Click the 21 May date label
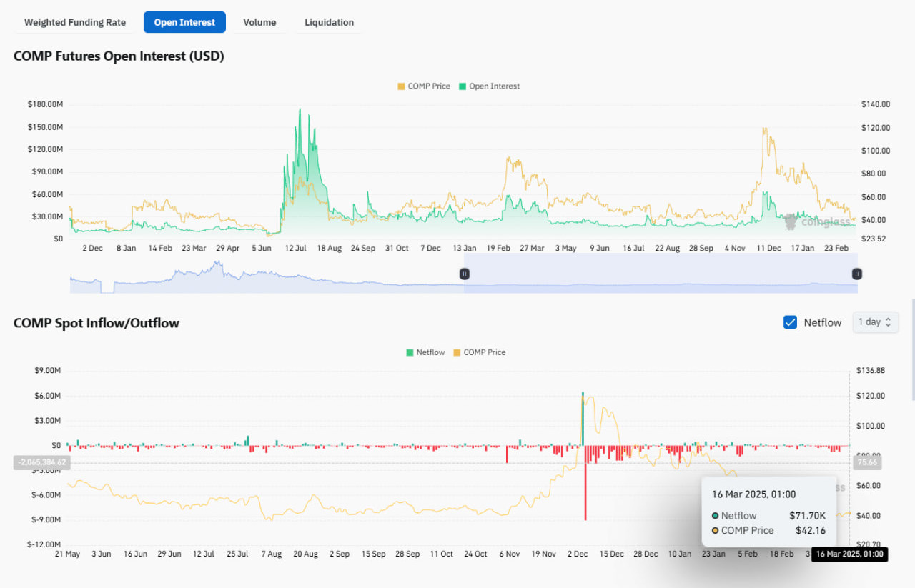The image size is (915, 588). [x=68, y=554]
